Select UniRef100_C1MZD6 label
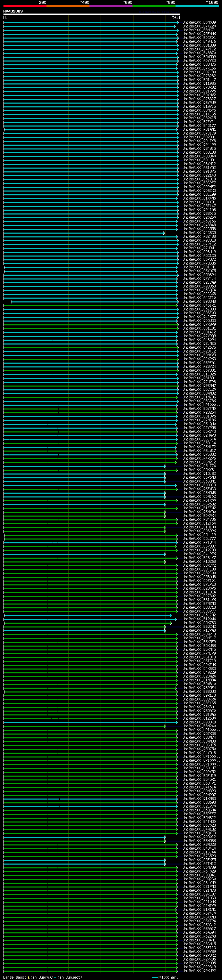Image resolution: width=222 pixels, height=980 pixels. 199,397
